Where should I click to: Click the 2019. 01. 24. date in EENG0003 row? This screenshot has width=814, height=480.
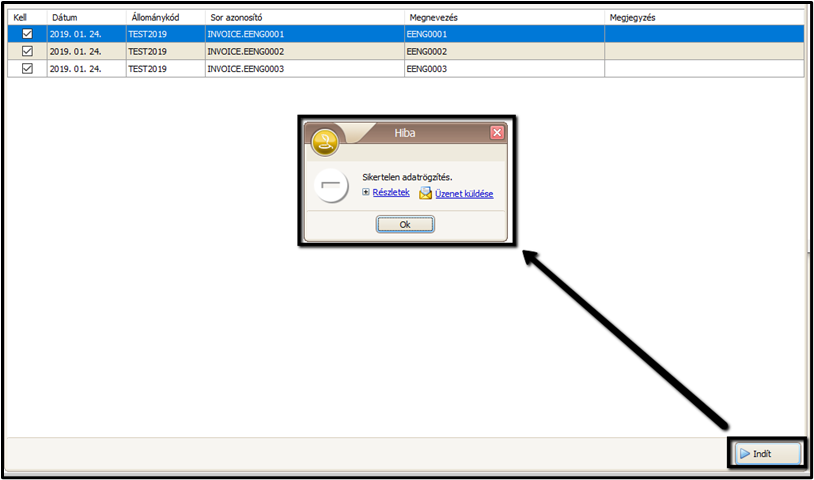coord(87,68)
